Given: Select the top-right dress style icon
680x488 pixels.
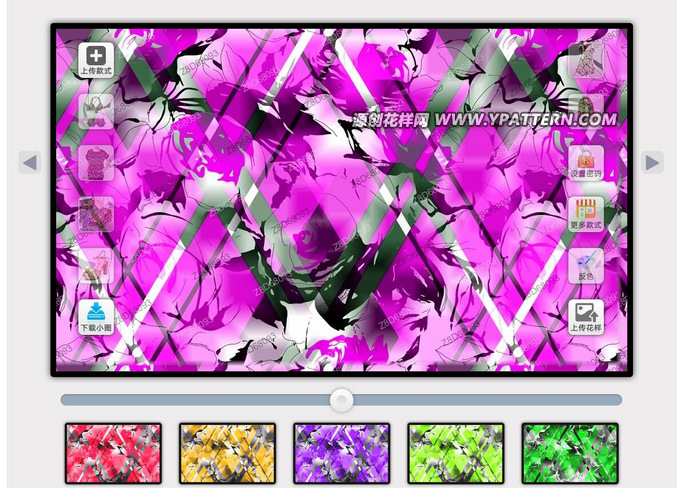Looking at the screenshot, I should point(586,60).
